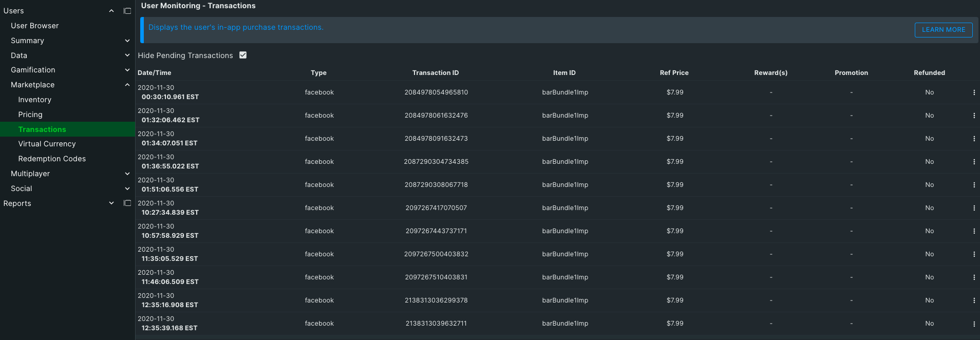Click the Type column header
This screenshot has height=340, width=980.
[318, 73]
